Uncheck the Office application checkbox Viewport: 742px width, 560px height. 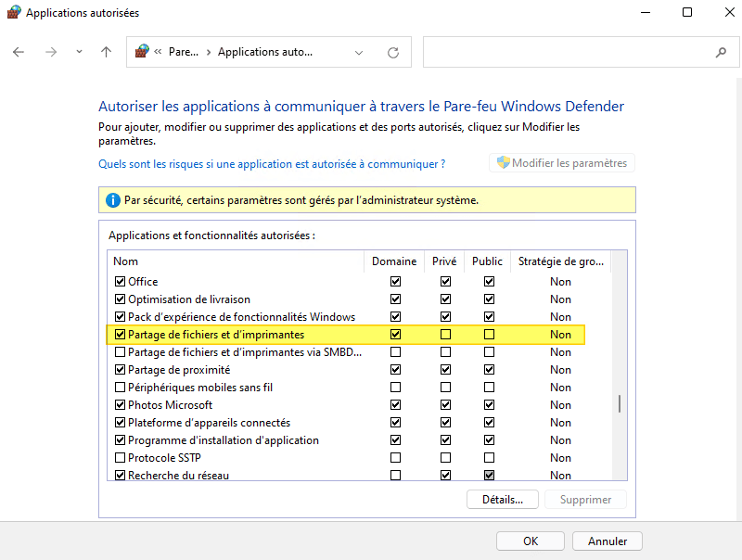[120, 282]
